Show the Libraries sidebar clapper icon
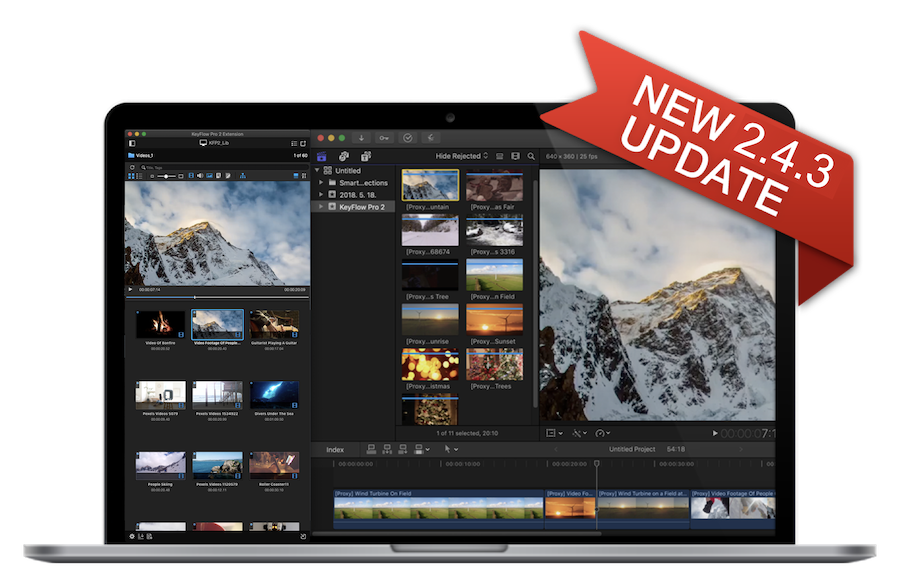Image resolution: width=900 pixels, height=568 pixels. click(x=321, y=156)
